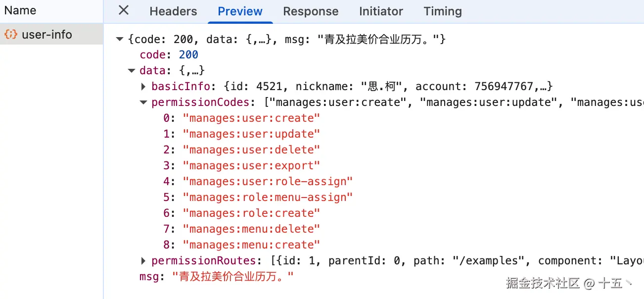Image resolution: width=644 pixels, height=299 pixels.
Task: Open the Preview tab
Action: [240, 11]
